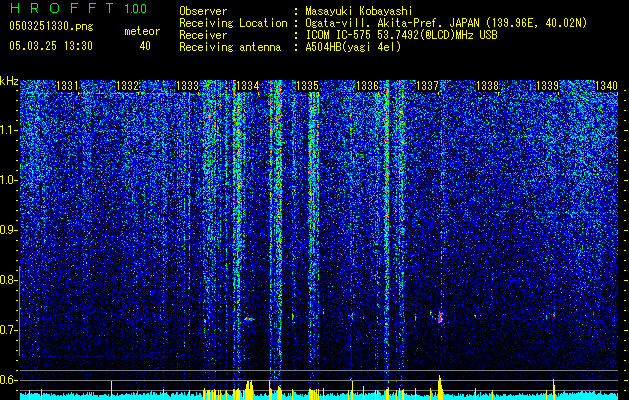This screenshot has width=629, height=400.
Task: Click the 1.1 frequency axis tick label
Action: pos(9,130)
